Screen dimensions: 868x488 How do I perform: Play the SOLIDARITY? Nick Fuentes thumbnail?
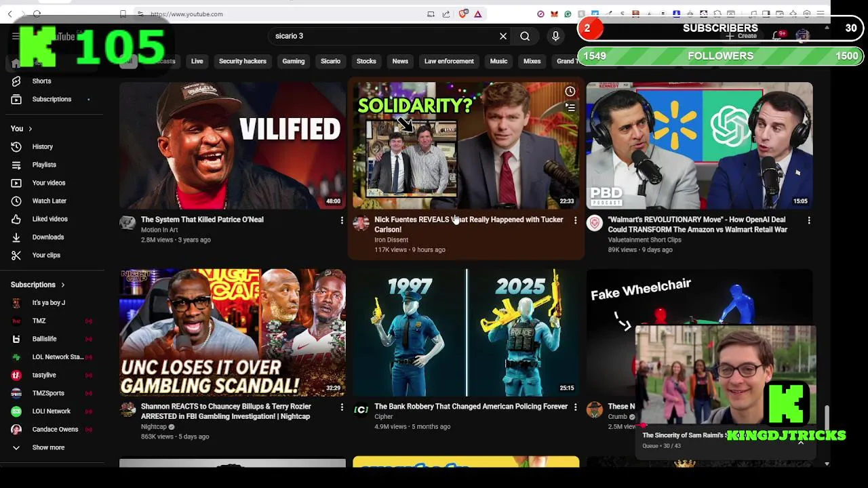[x=466, y=146]
